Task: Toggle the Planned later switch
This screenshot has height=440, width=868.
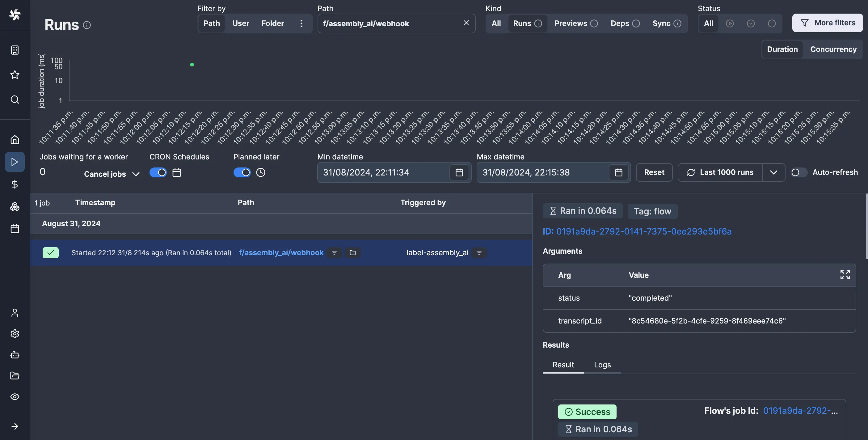Action: (x=242, y=172)
